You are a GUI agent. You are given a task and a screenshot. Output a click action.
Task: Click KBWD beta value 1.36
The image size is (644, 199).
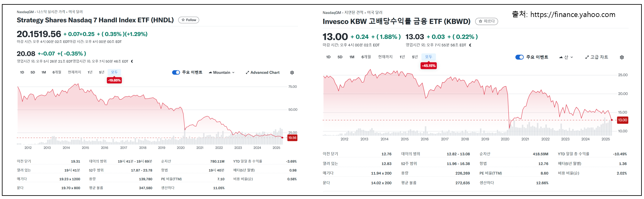[x=623, y=164]
